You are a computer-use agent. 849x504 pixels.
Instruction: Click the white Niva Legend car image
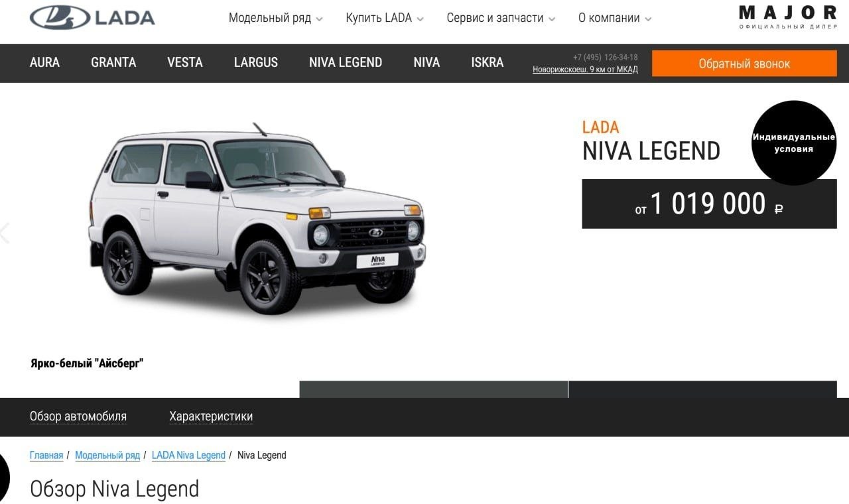(257, 219)
